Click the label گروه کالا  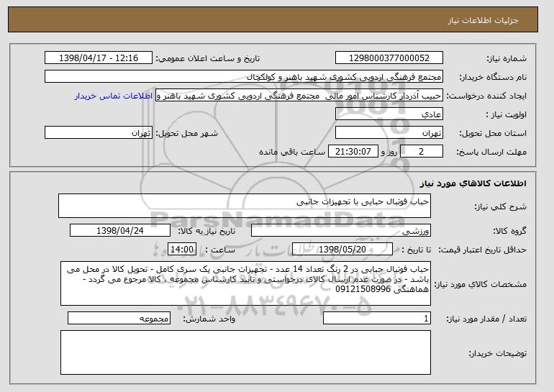click(x=509, y=231)
